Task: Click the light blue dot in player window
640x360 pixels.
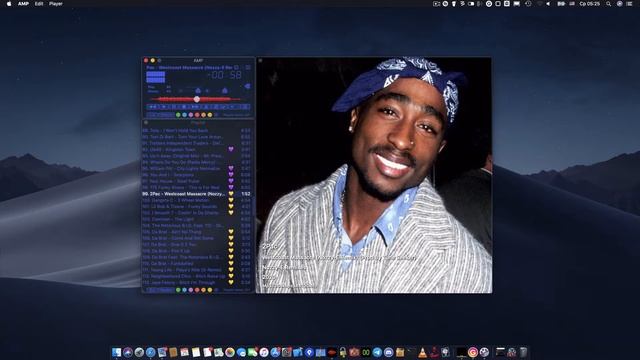Action: pyautogui.click(x=184, y=115)
